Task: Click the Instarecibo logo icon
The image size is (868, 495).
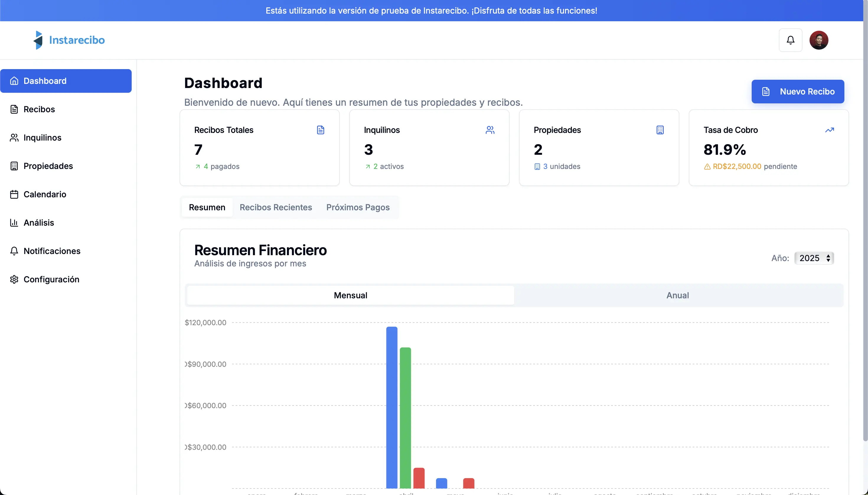Action: coord(38,40)
